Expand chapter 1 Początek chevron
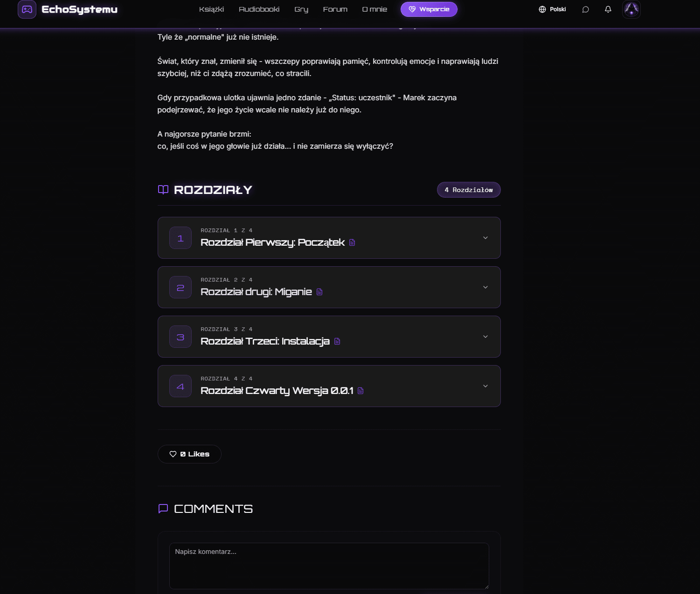Viewport: 700px width, 594px height. (485, 238)
